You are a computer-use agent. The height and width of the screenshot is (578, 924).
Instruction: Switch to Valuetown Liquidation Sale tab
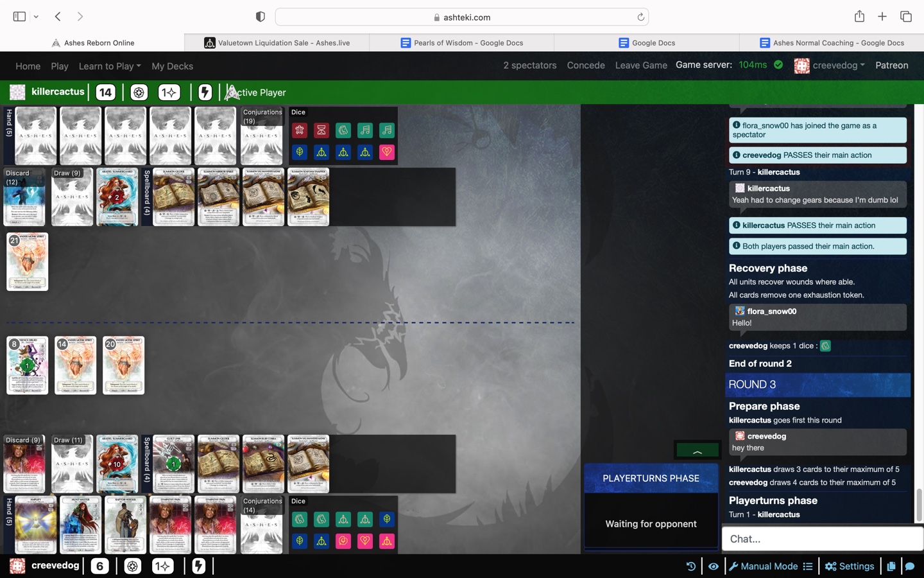277,43
